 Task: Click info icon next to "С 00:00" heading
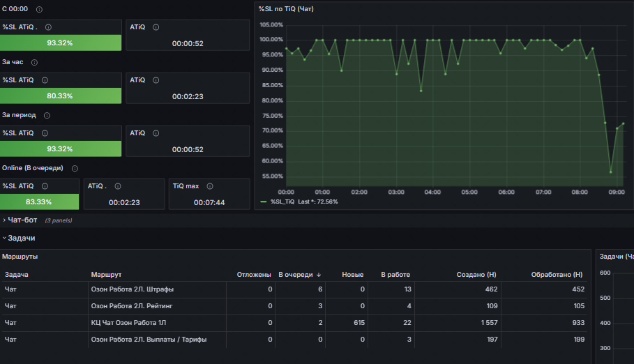[x=39, y=10]
